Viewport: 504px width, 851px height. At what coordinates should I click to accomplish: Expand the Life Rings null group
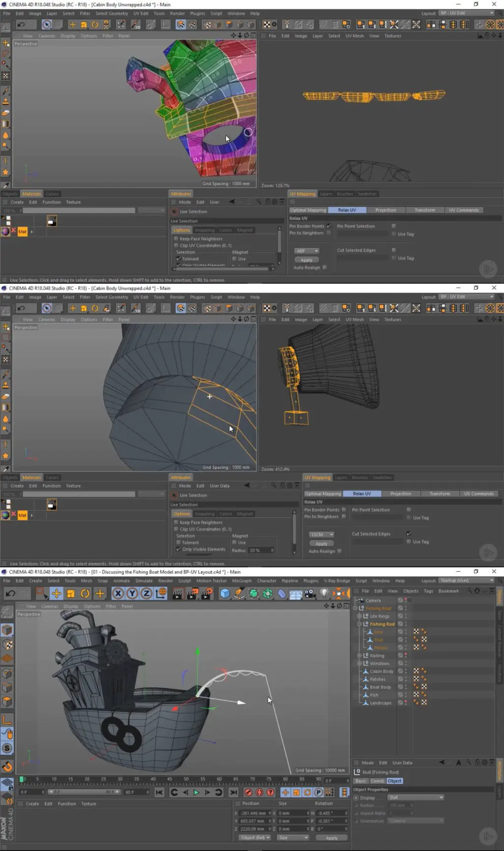pyautogui.click(x=359, y=616)
